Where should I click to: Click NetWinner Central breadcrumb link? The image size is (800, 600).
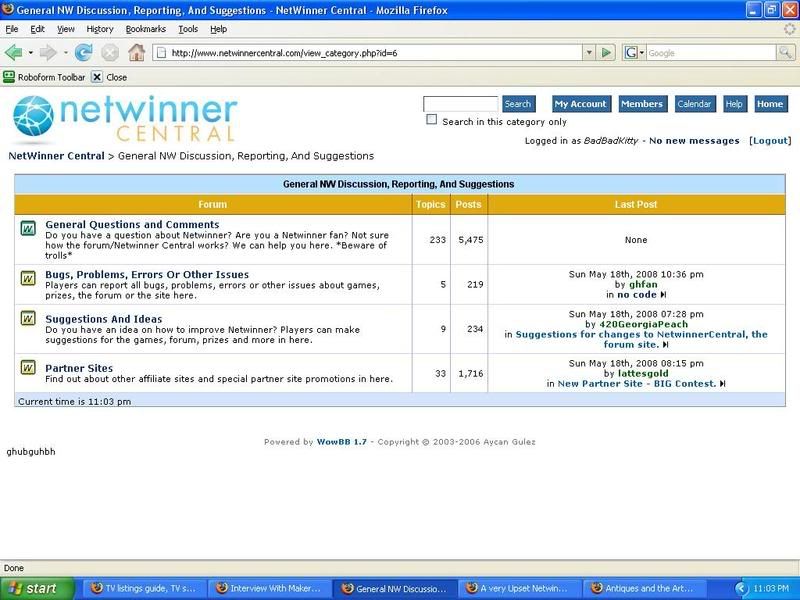click(56, 156)
